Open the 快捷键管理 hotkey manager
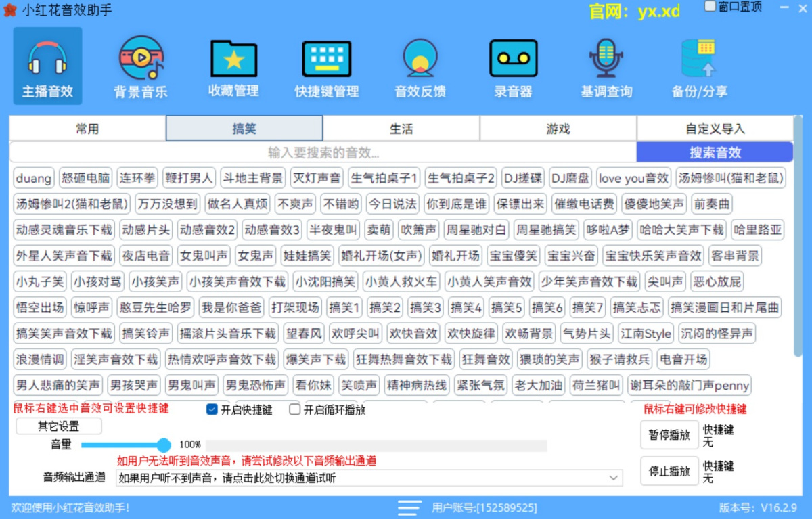Screen dimensions: 812x519 coord(326,66)
